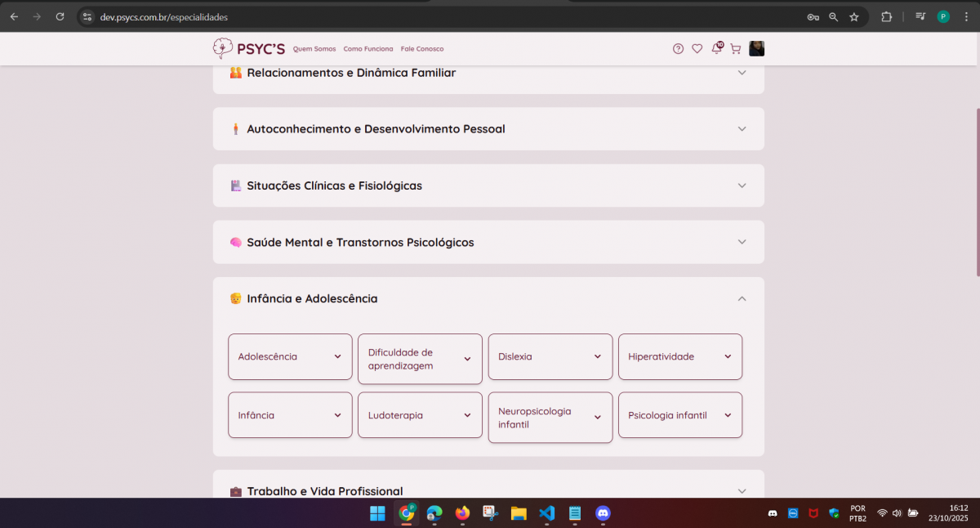Open the shopping cart icon

pyautogui.click(x=735, y=49)
